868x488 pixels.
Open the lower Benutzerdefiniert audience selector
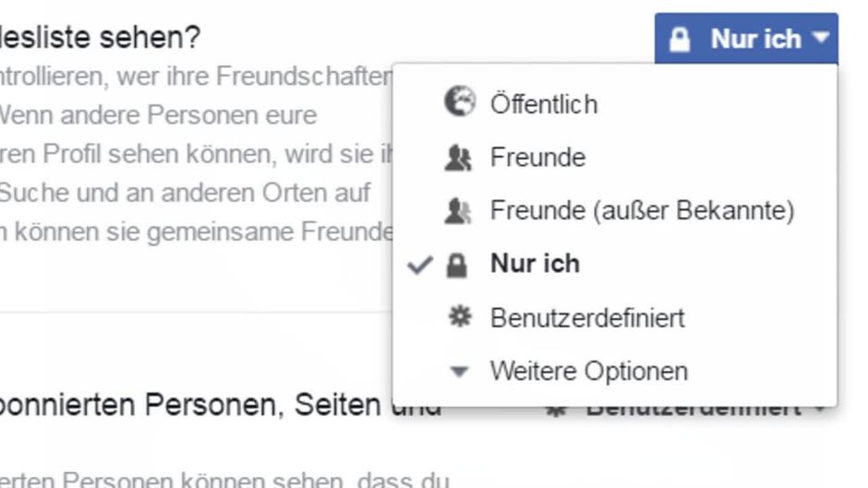(686, 411)
